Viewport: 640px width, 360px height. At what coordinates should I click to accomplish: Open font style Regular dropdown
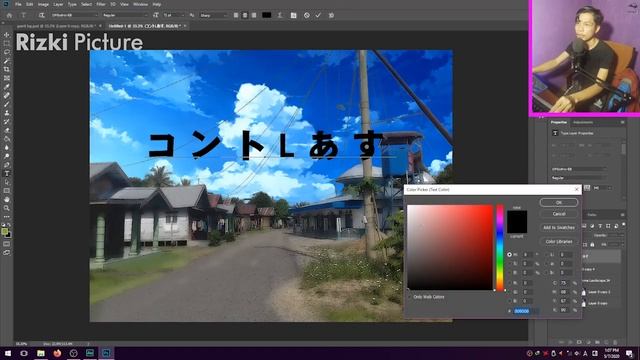(x=125, y=15)
